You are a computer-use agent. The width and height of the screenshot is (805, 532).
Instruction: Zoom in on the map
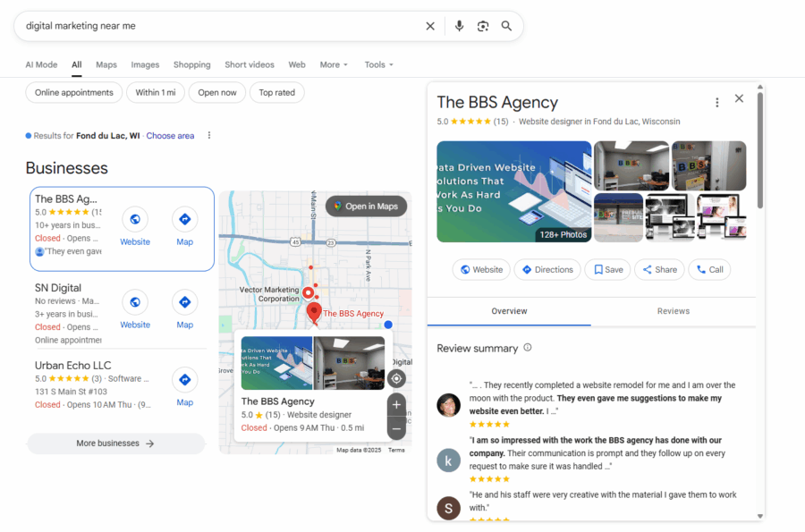396,405
